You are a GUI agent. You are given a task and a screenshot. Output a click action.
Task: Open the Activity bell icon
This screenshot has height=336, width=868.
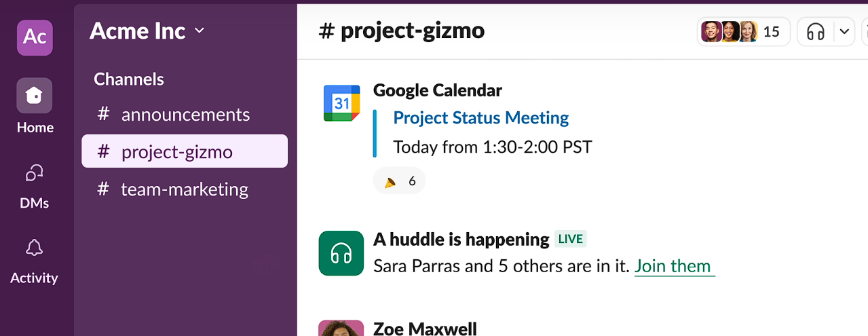35,248
